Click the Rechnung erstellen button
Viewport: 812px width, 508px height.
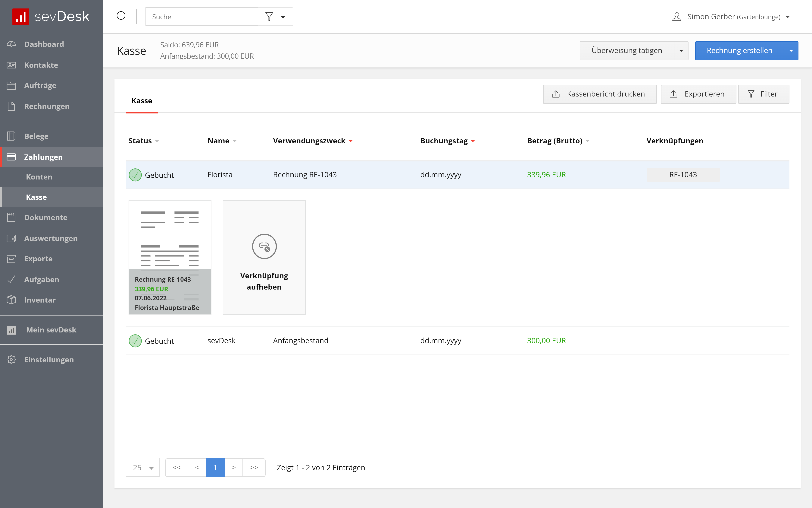(x=739, y=51)
